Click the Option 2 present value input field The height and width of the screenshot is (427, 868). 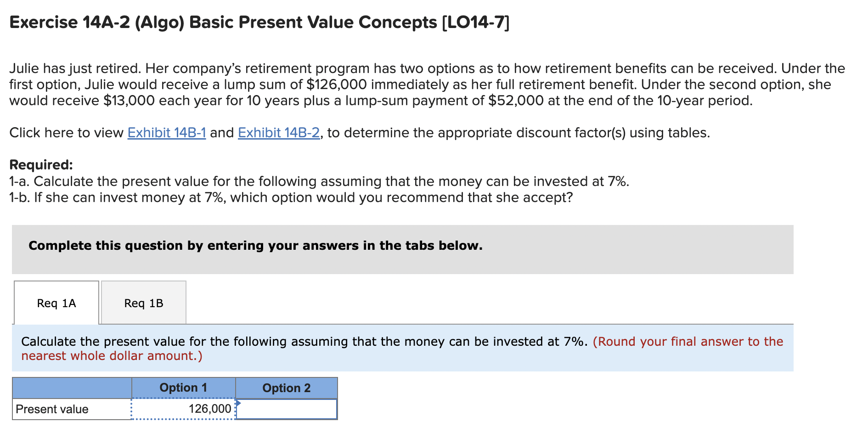point(286,409)
